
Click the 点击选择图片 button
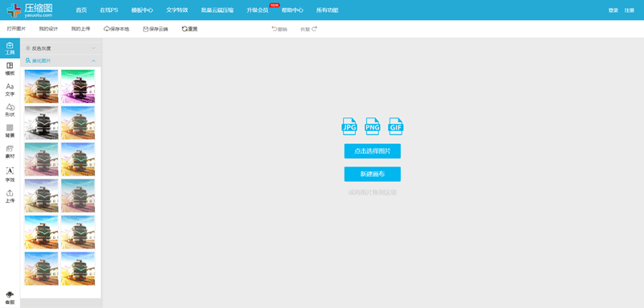point(373,151)
